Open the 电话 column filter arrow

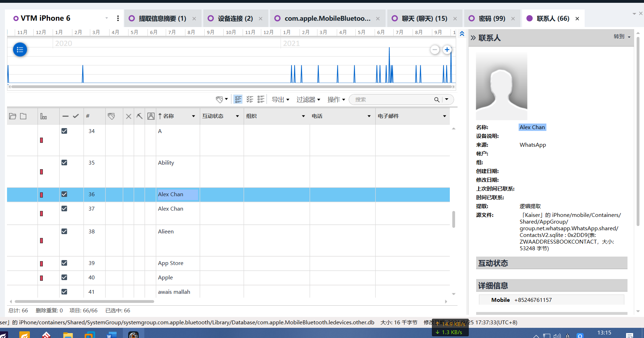click(x=369, y=116)
